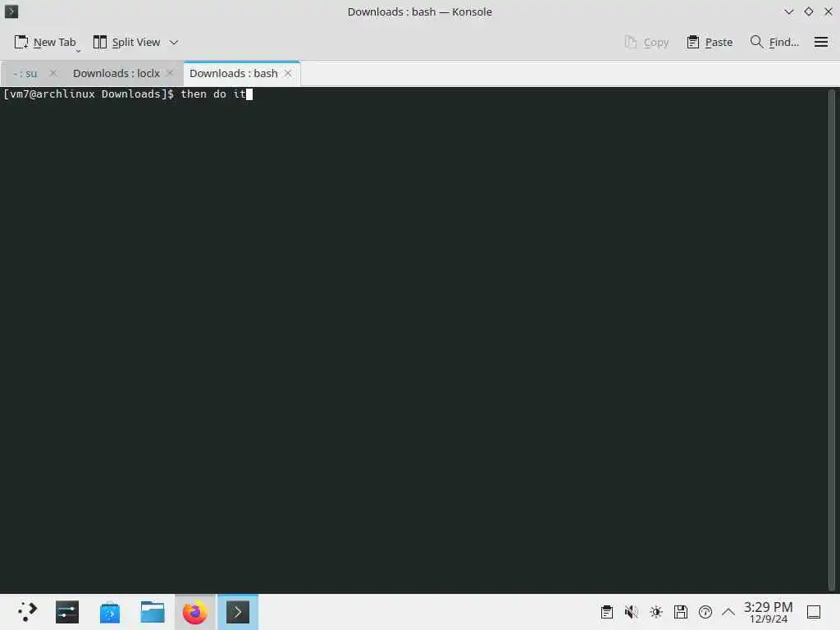Open Dolphin file manager from taskbar
Screen dimensions: 840x630
pos(153,612)
